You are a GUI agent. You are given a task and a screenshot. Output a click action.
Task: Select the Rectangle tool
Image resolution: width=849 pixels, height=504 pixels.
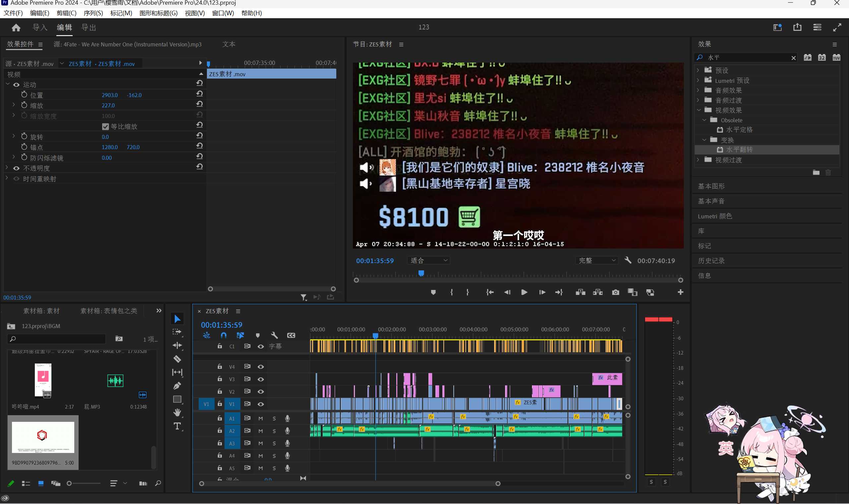click(177, 399)
